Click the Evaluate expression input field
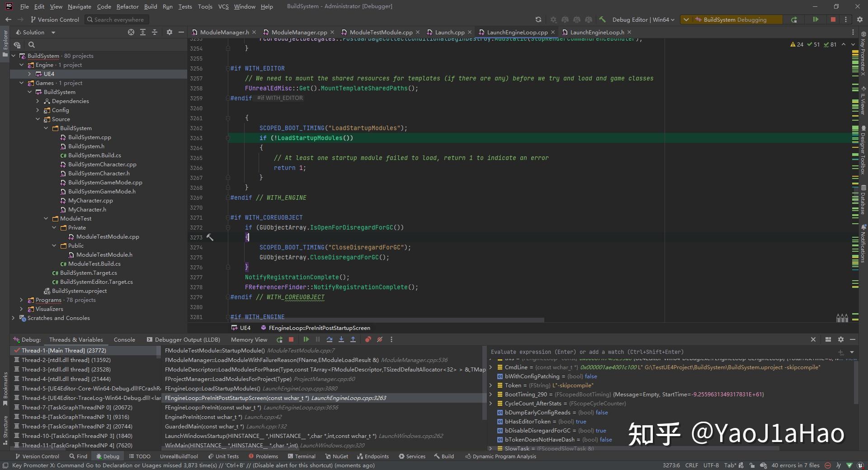This screenshot has width=868, height=470. point(633,352)
